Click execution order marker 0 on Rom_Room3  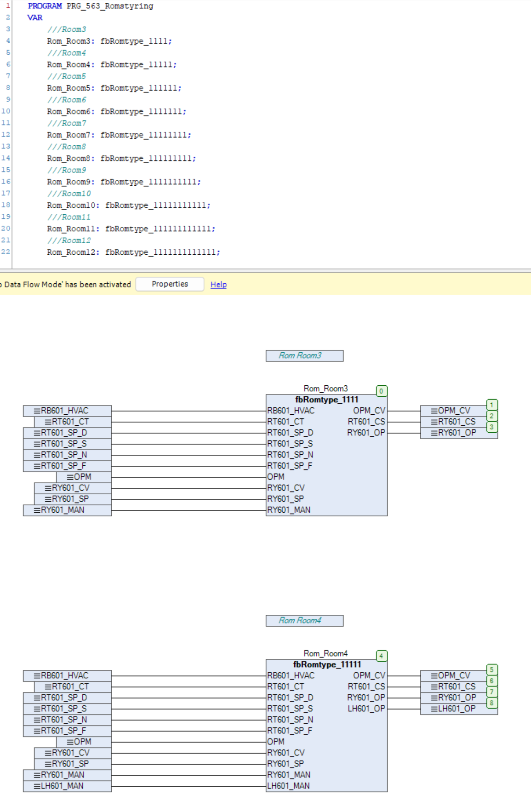382,391
